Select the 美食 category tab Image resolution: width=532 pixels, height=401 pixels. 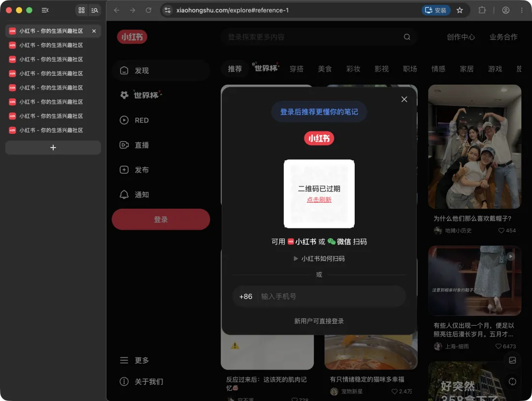click(x=325, y=69)
